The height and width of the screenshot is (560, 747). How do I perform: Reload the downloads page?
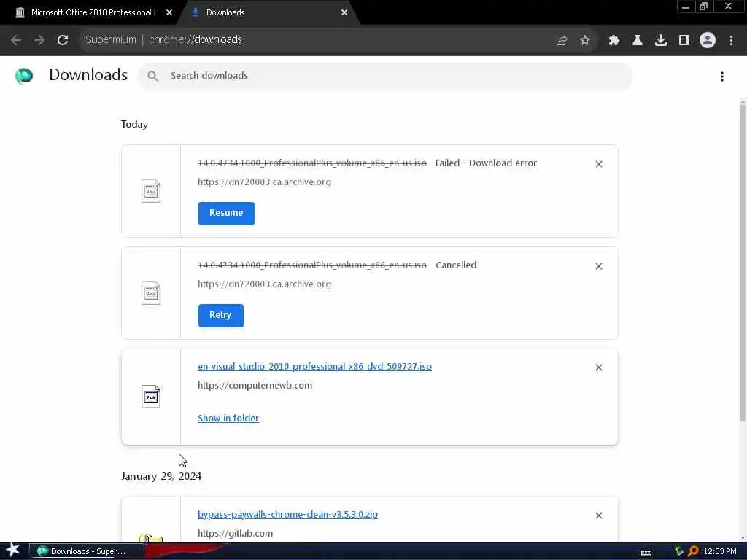(x=63, y=40)
